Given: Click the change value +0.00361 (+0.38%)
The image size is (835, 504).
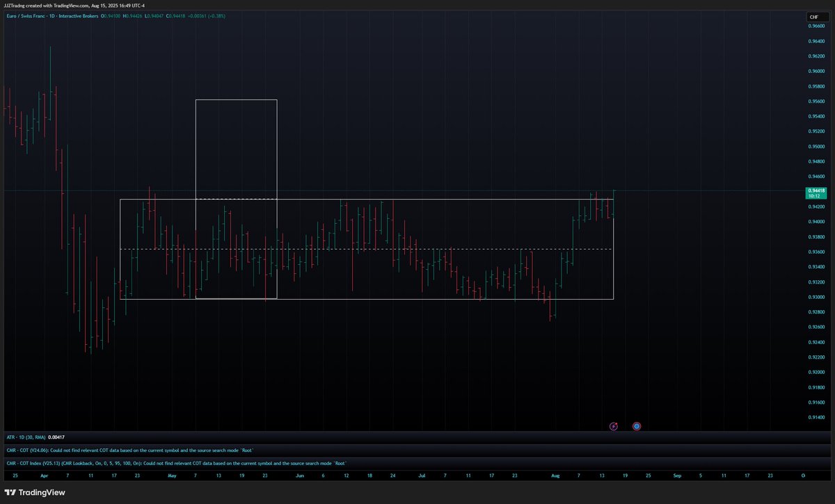Looking at the screenshot, I should click(208, 15).
